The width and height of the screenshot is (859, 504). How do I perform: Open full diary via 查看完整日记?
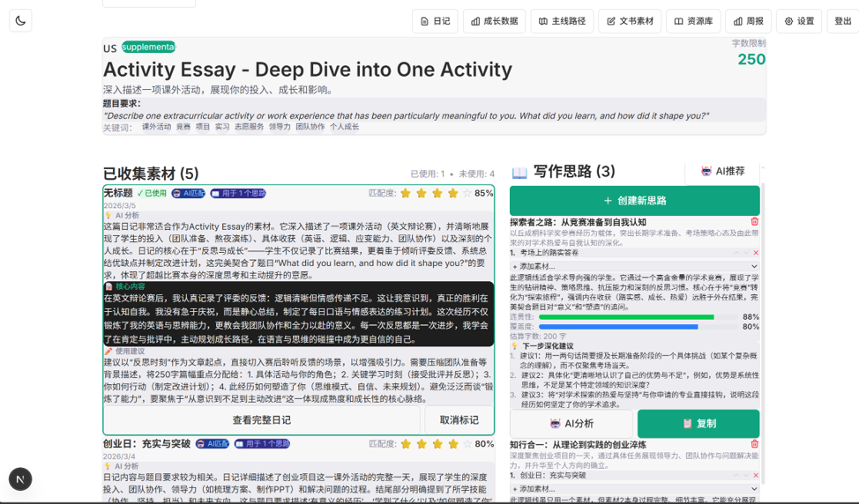262,420
